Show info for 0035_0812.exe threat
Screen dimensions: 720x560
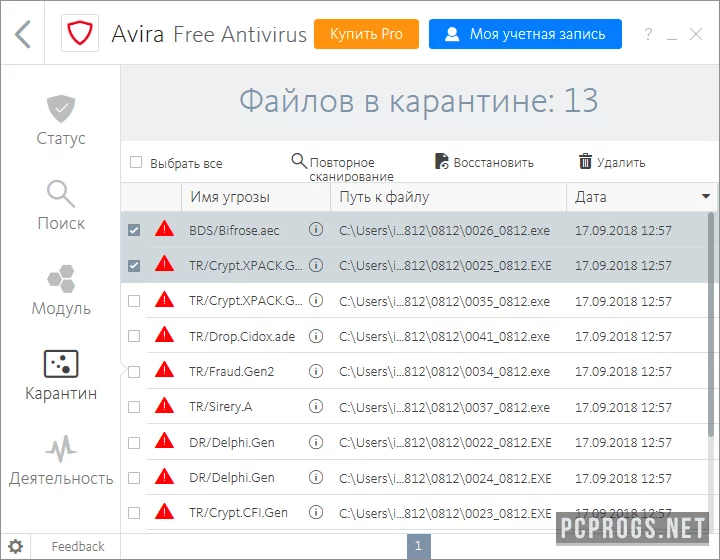point(316,300)
